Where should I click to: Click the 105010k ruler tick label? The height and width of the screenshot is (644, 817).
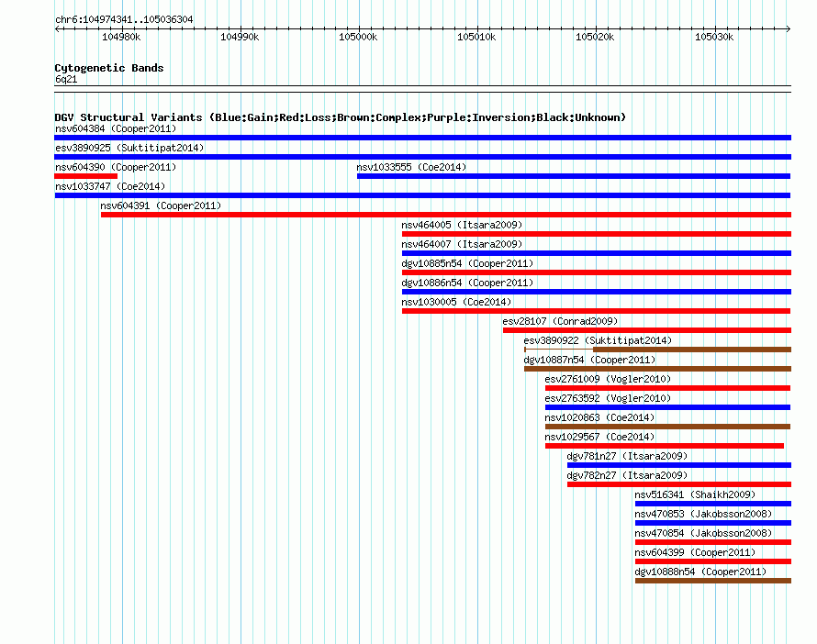click(x=476, y=37)
